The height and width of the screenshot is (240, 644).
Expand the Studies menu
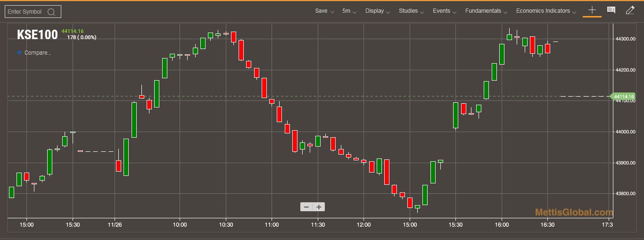pos(411,11)
